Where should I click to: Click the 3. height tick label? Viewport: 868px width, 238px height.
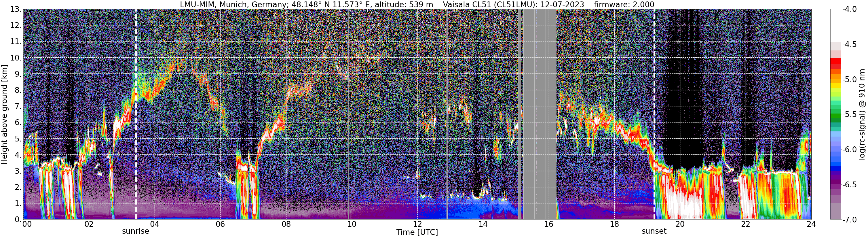click(x=18, y=171)
